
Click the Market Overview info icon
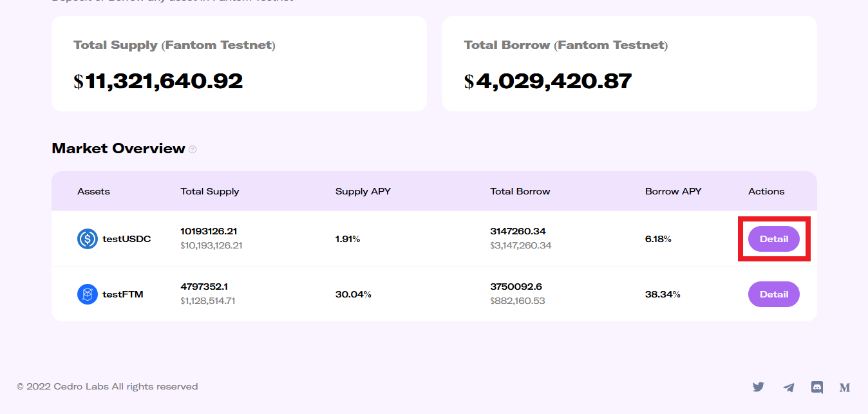(x=193, y=149)
